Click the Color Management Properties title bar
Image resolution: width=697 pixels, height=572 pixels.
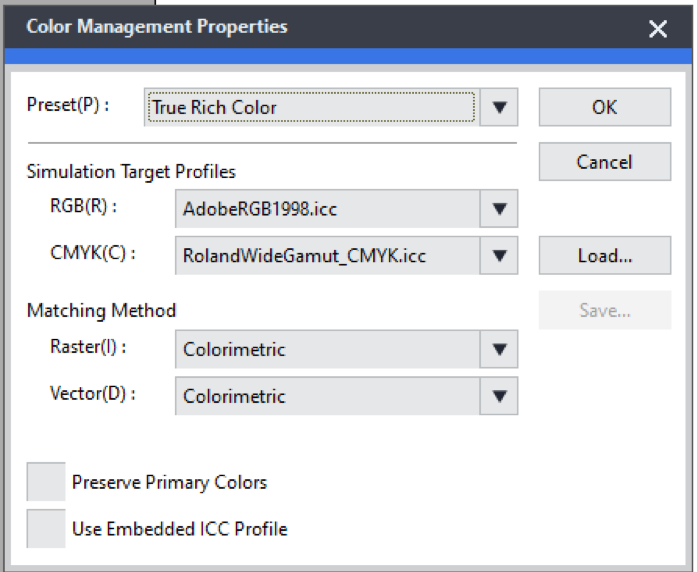pyautogui.click(x=300, y=27)
